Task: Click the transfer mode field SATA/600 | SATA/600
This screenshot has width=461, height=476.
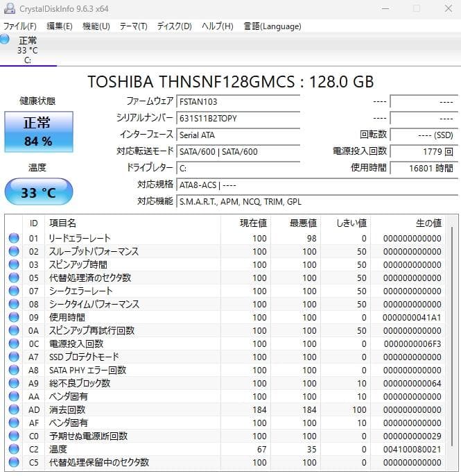Action: (238, 151)
